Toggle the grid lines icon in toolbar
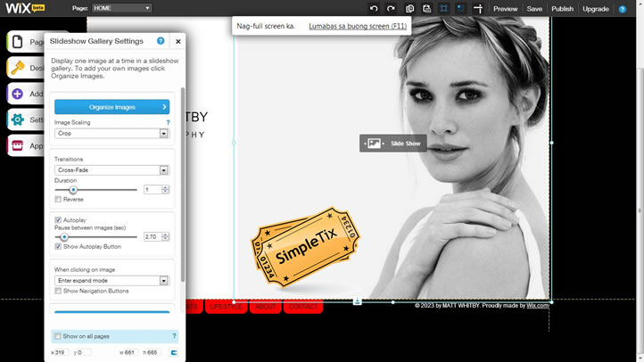644x362 pixels. pyautogui.click(x=461, y=9)
